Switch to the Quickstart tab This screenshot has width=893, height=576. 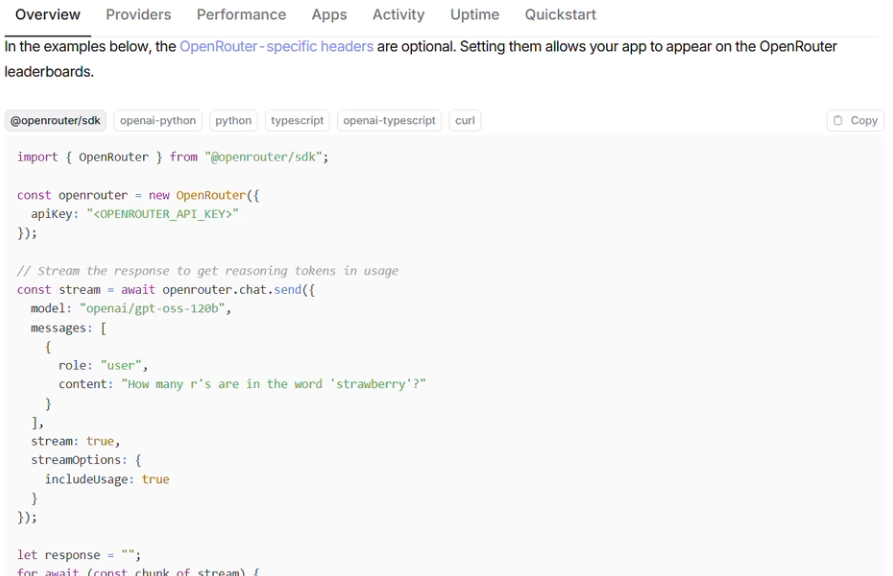point(560,15)
